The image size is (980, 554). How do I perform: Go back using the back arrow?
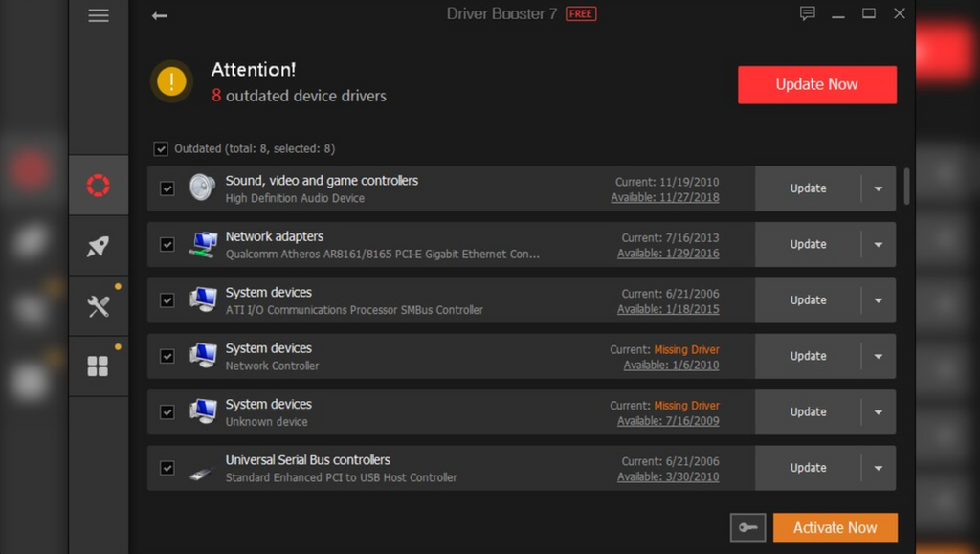coord(159,15)
